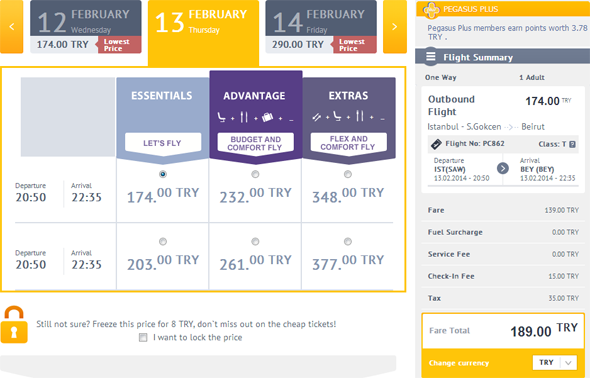
Task: Open the Flight Summary hamburger menu icon
Action: click(x=431, y=56)
